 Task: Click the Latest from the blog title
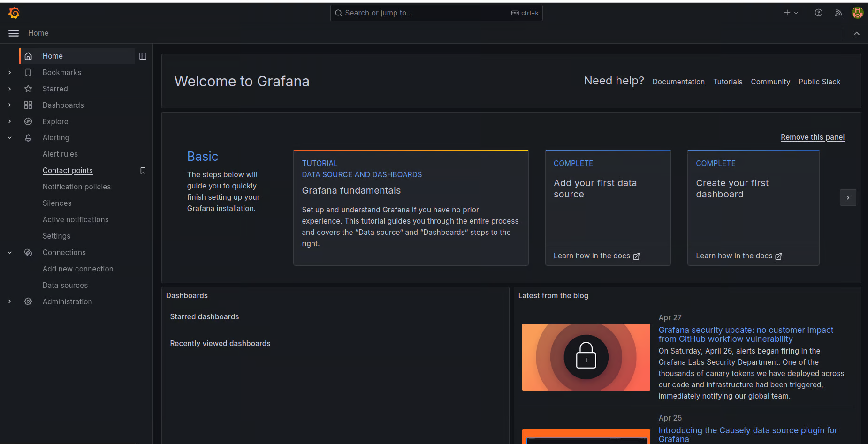point(553,296)
